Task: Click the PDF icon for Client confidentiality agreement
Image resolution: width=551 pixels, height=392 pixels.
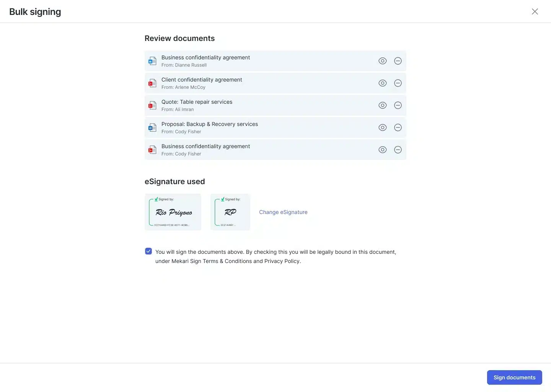Action: (153, 83)
